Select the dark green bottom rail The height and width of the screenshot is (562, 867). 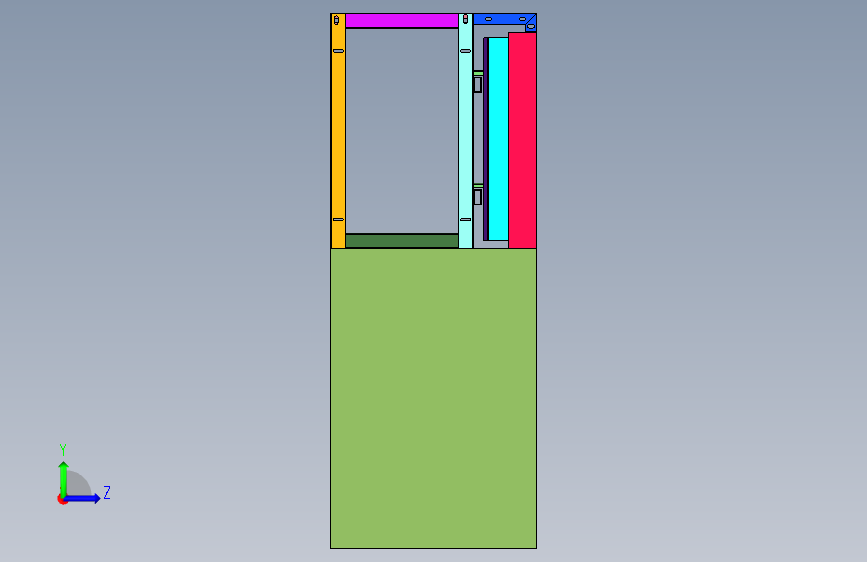point(402,241)
